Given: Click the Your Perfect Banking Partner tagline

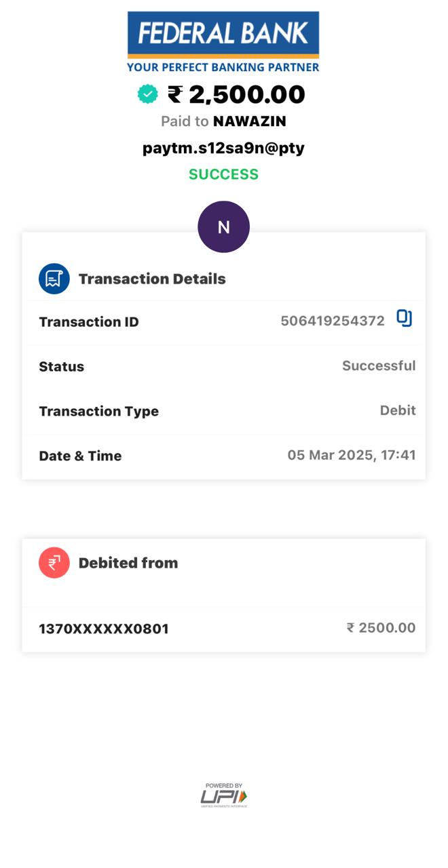Looking at the screenshot, I should (x=223, y=67).
